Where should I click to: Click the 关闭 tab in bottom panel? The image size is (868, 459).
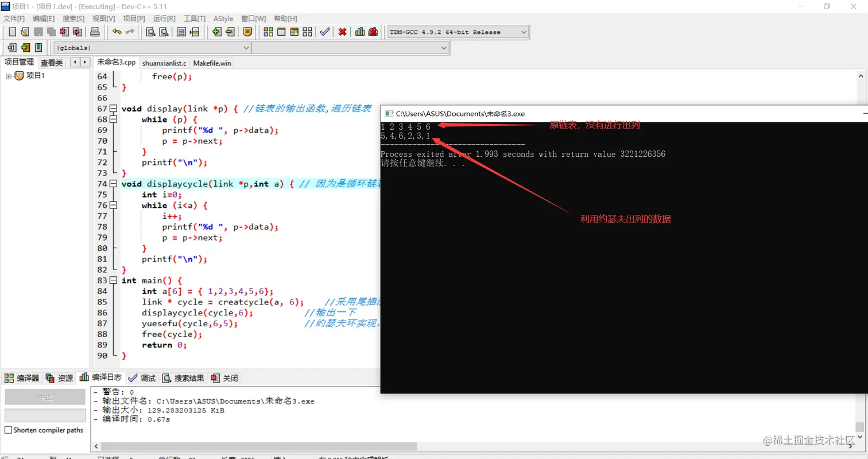(x=224, y=378)
